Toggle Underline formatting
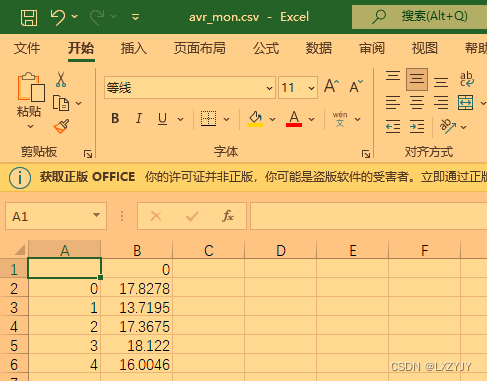This screenshot has height=381, width=487. tap(162, 119)
